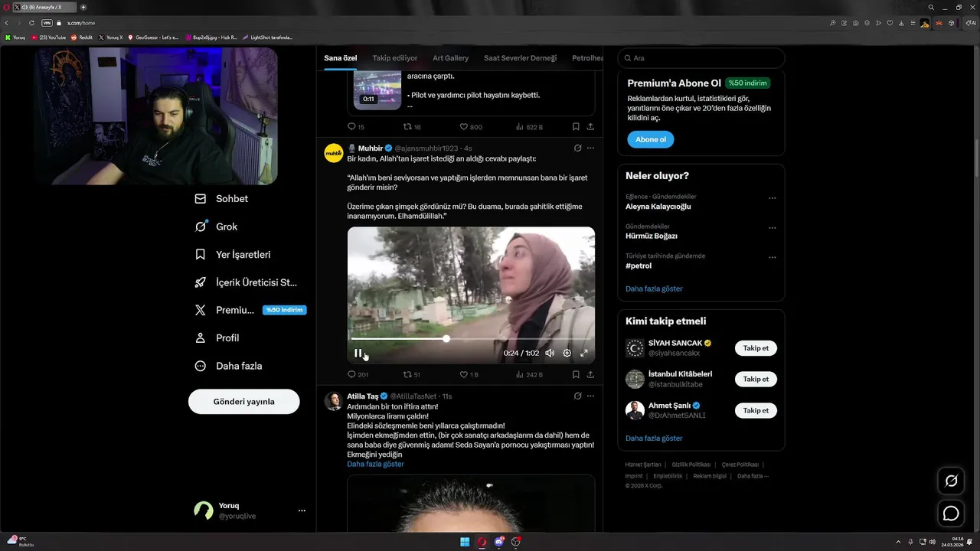Open options for #petrol trend

coord(772,257)
